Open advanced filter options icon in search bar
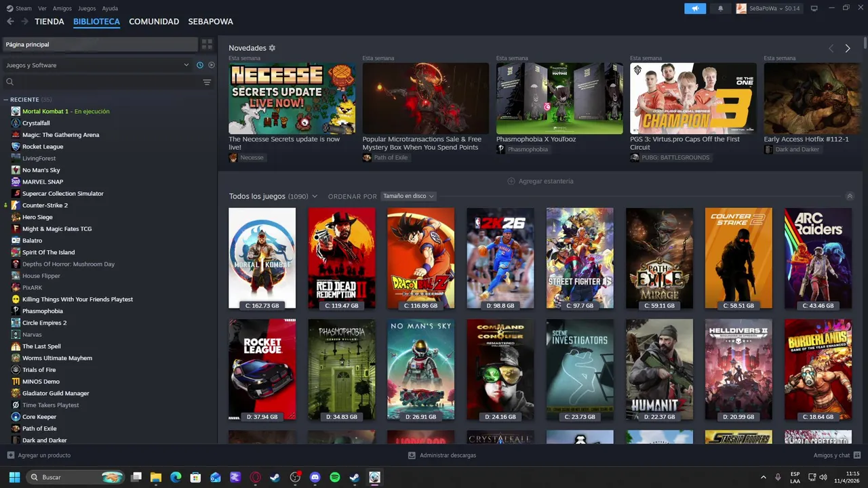This screenshot has height=488, width=868. [x=207, y=82]
